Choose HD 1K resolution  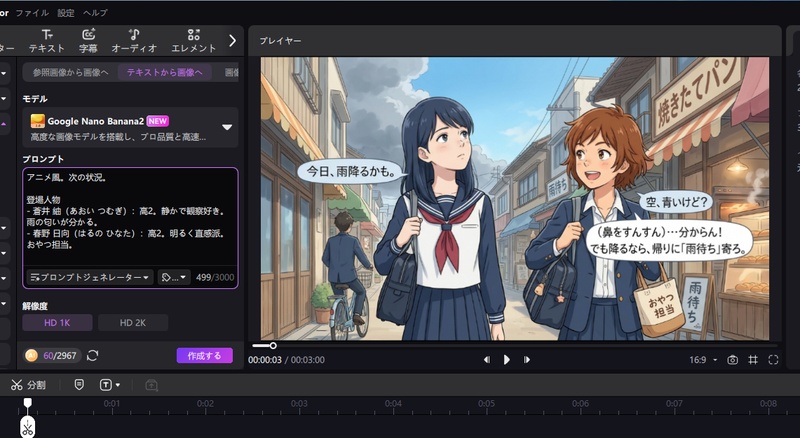[x=57, y=323]
